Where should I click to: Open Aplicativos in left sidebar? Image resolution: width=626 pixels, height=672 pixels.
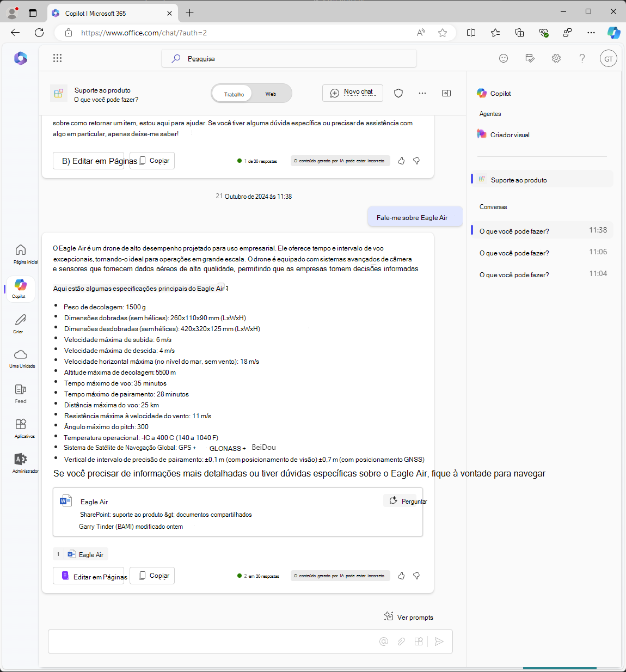click(21, 428)
